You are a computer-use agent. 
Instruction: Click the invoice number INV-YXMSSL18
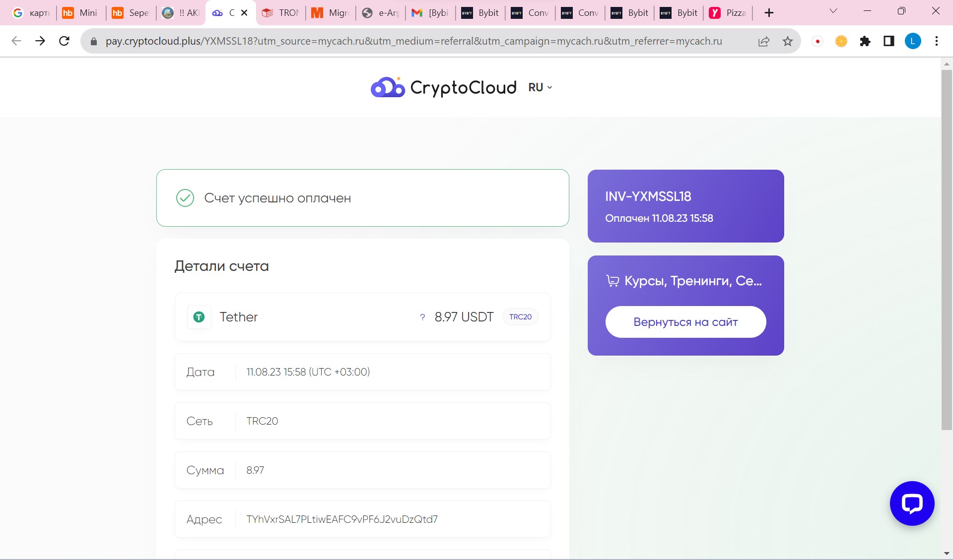click(x=648, y=196)
